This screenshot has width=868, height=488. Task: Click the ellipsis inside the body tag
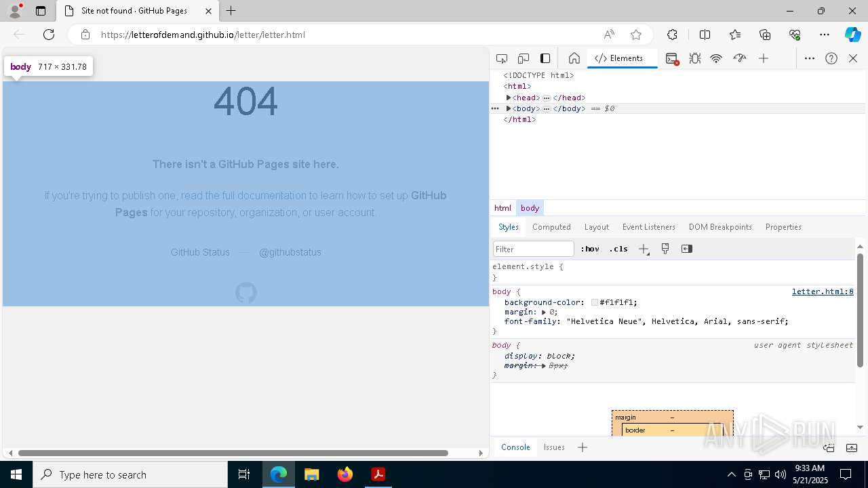[x=547, y=108]
